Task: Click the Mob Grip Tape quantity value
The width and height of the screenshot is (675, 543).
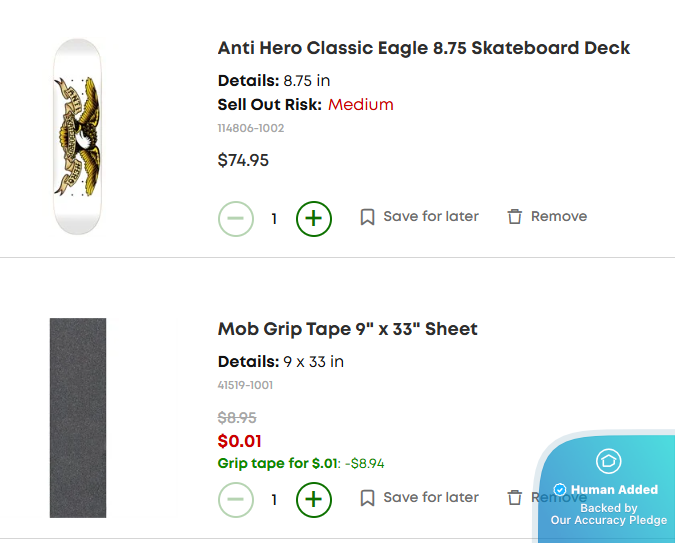Action: pos(274,498)
